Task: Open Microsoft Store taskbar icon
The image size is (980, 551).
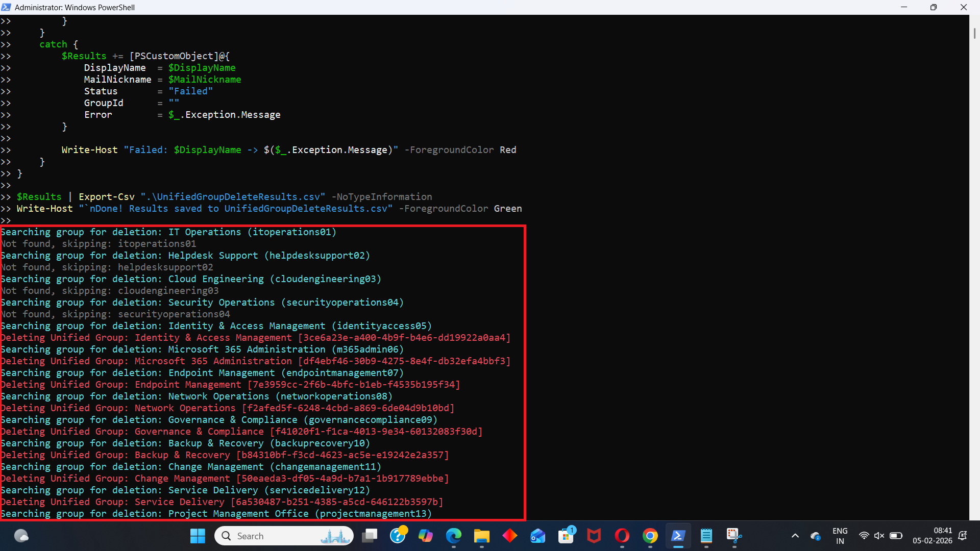Action: coord(566,536)
